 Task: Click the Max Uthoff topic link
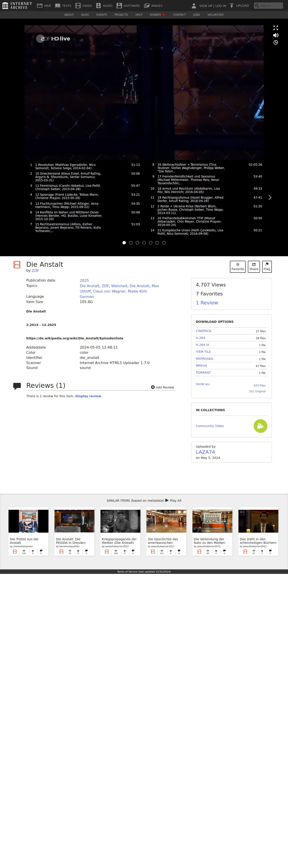(x=119, y=289)
